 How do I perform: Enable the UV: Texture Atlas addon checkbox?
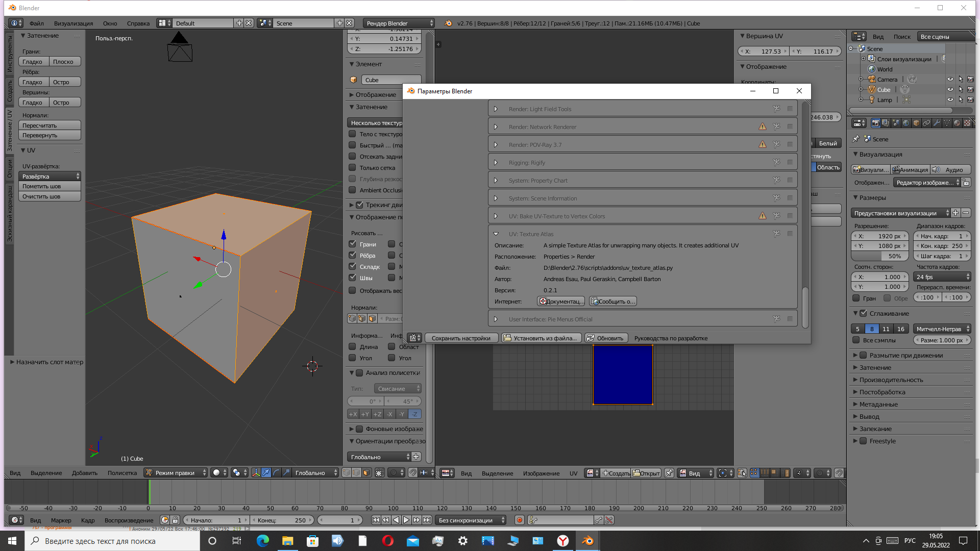(x=790, y=234)
